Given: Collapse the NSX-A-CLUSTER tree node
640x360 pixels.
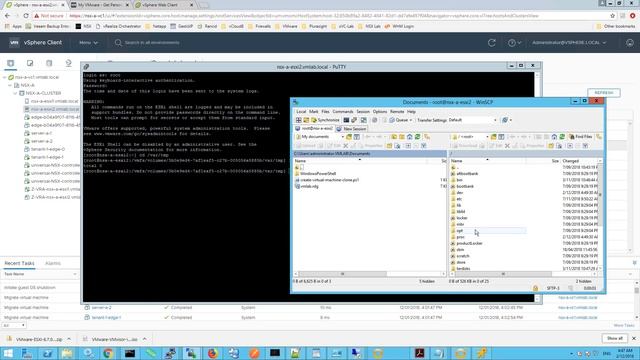Looking at the screenshot, I should pos(16,93).
